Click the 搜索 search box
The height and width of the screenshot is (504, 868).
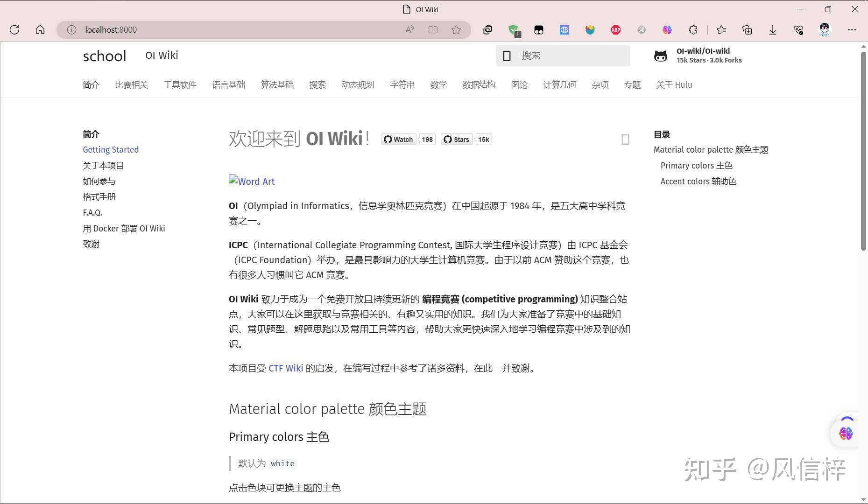point(563,56)
